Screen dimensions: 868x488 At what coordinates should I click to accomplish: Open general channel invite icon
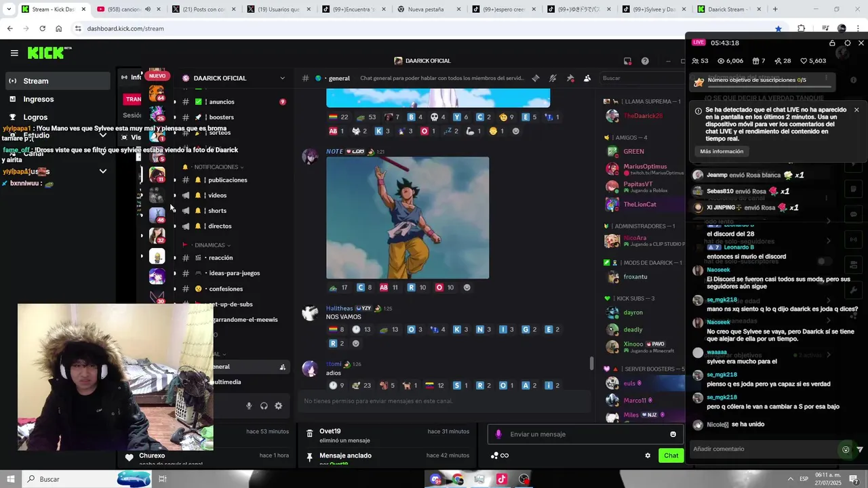pyautogui.click(x=283, y=367)
